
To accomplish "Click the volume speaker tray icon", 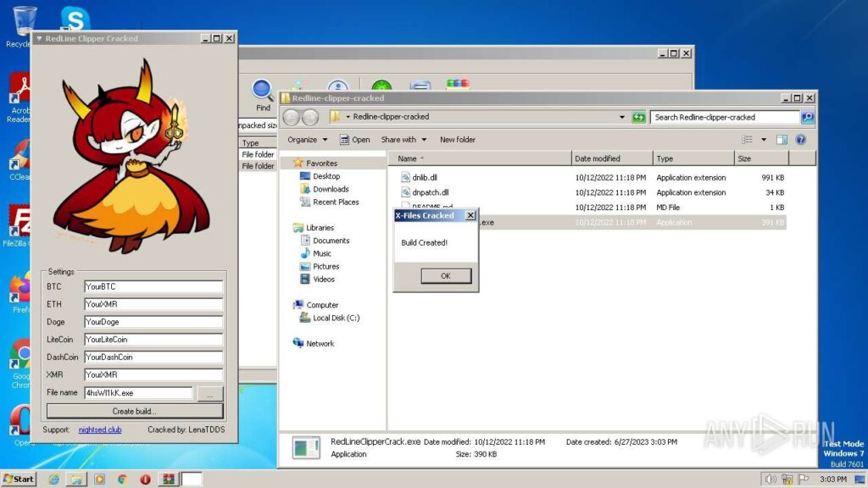I will (770, 480).
